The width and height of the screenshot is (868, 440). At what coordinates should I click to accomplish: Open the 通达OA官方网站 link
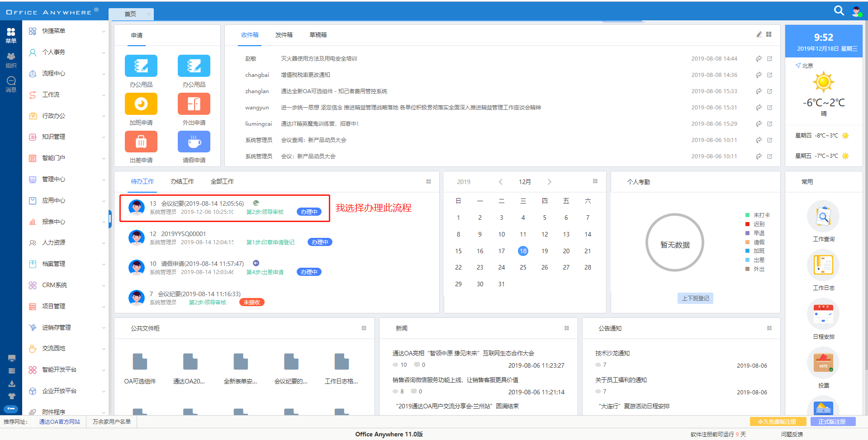[59, 421]
